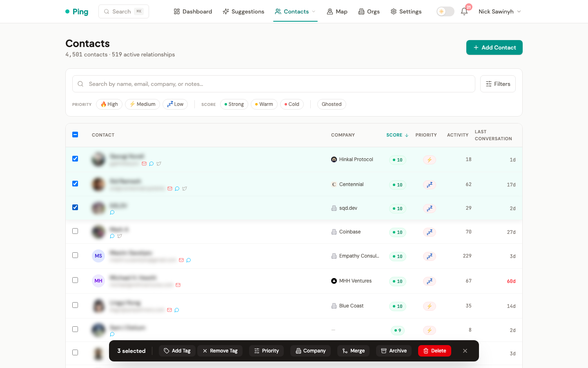Image resolution: width=588 pixels, height=368 pixels.
Task: Open the Add Tag bulk action
Action: tap(177, 351)
